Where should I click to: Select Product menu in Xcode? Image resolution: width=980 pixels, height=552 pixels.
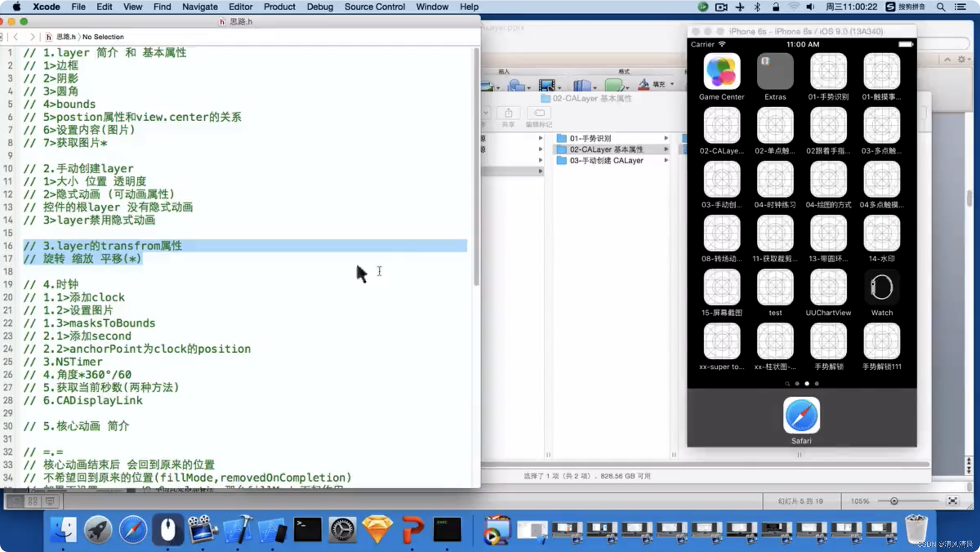[278, 6]
